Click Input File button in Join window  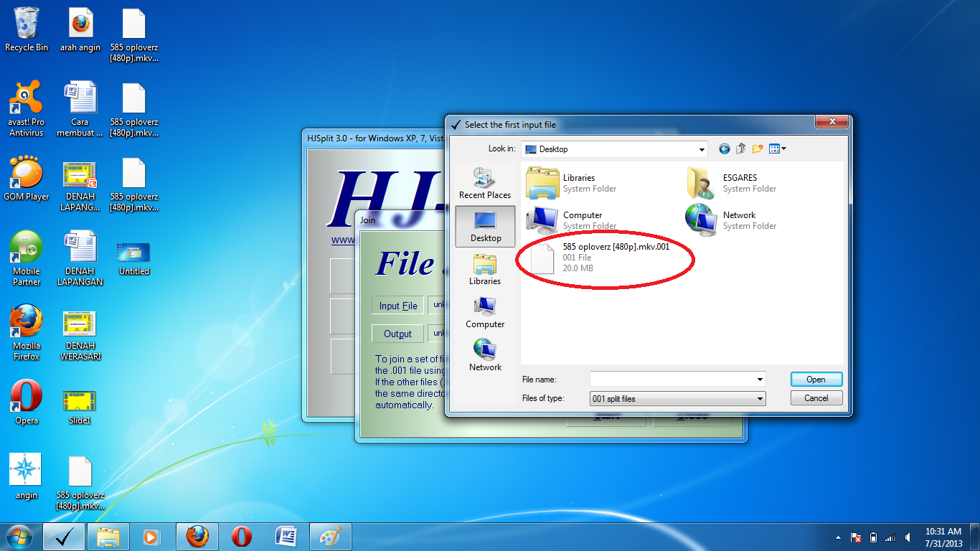coord(398,306)
